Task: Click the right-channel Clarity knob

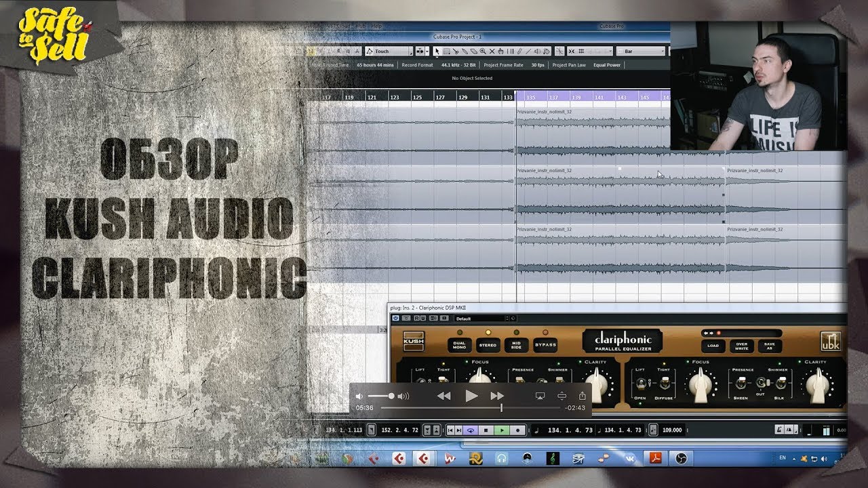Action: pyautogui.click(x=817, y=384)
